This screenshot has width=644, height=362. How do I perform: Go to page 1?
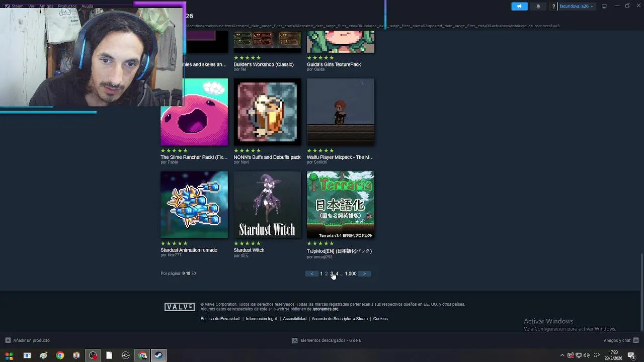point(321,274)
